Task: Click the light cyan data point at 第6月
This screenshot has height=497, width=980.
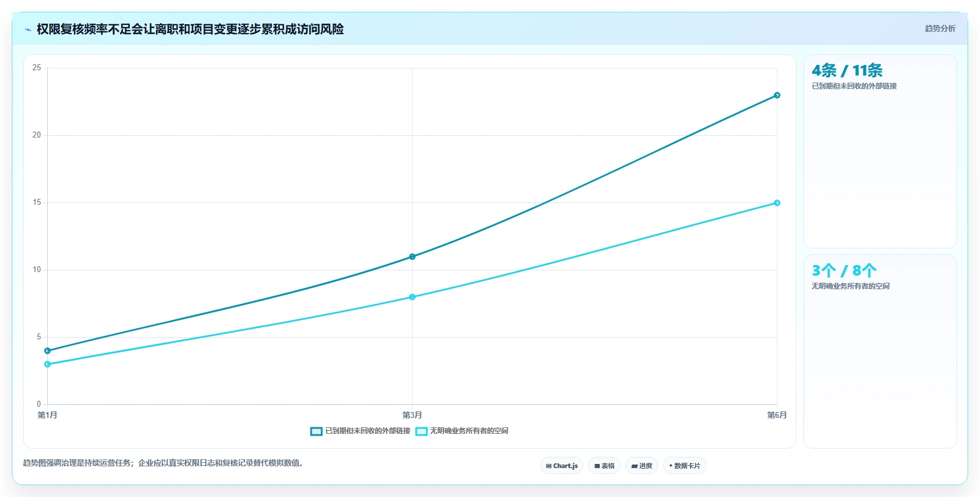Action: click(x=777, y=203)
